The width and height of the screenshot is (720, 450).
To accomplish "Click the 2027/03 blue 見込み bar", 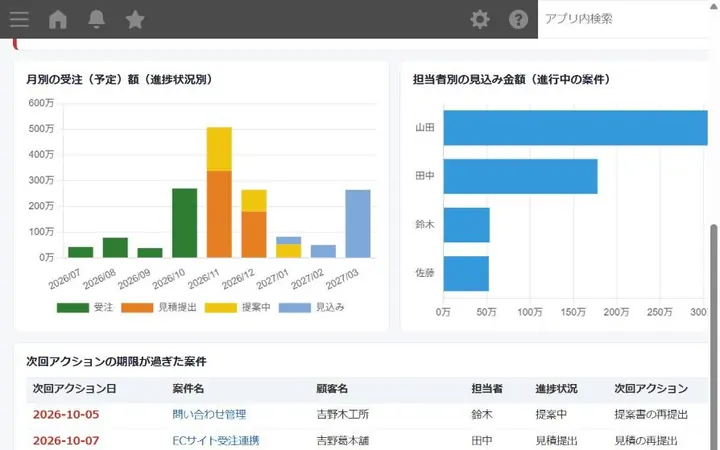I will 358,224.
